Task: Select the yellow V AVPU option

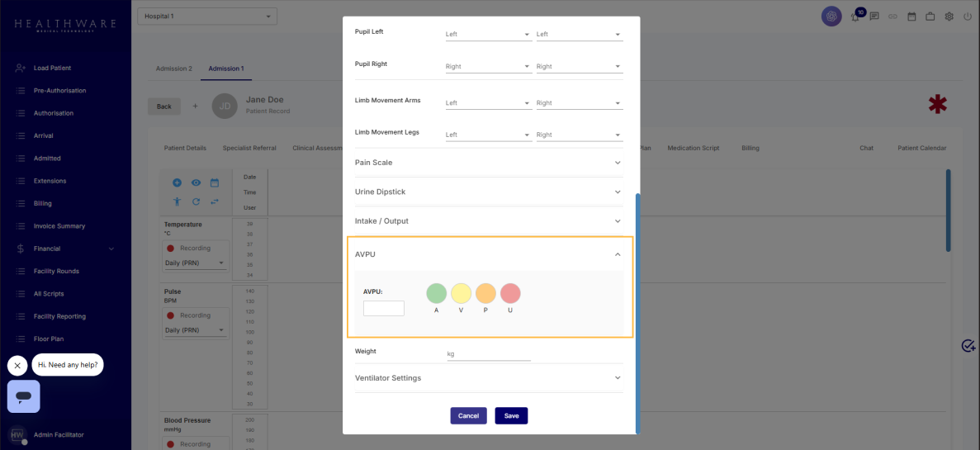Action: [461, 293]
